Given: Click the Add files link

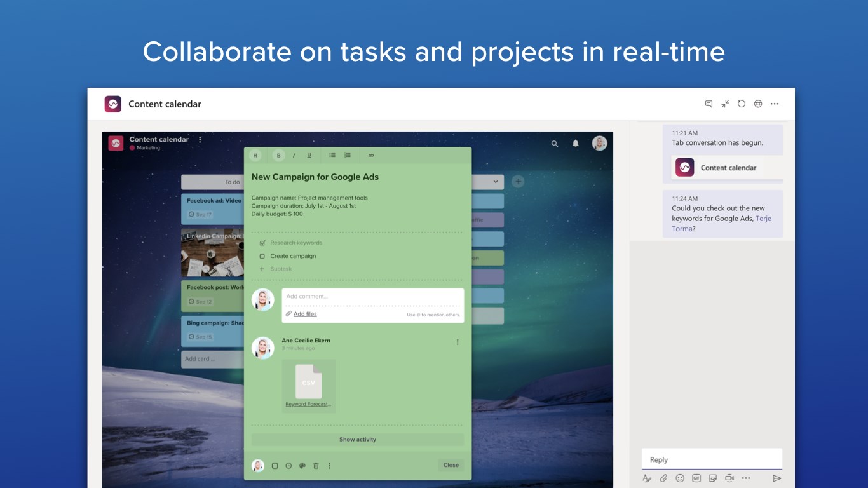Looking at the screenshot, I should pos(305,314).
